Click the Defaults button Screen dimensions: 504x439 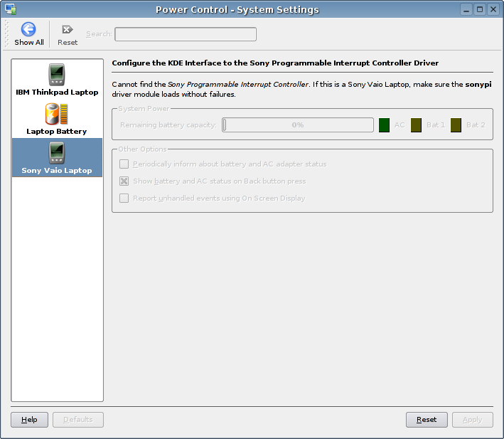tap(78, 420)
